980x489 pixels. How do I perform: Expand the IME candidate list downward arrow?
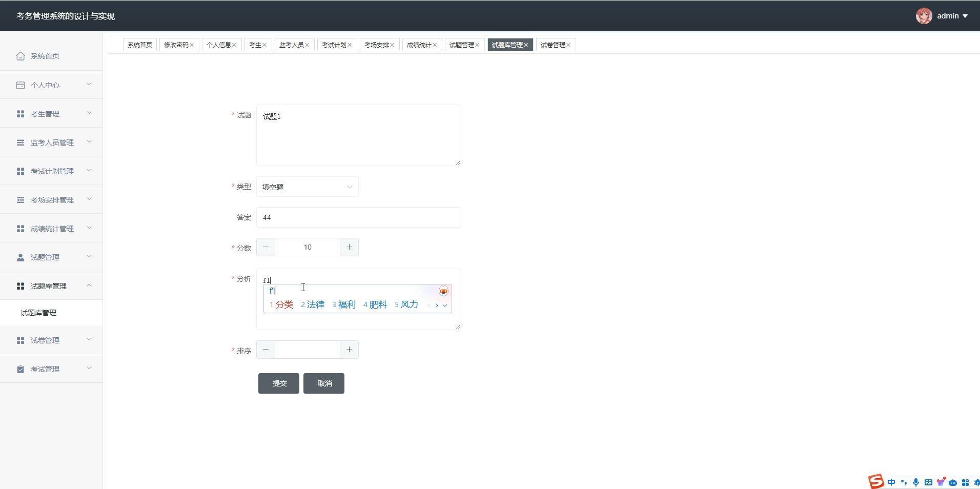click(x=445, y=305)
